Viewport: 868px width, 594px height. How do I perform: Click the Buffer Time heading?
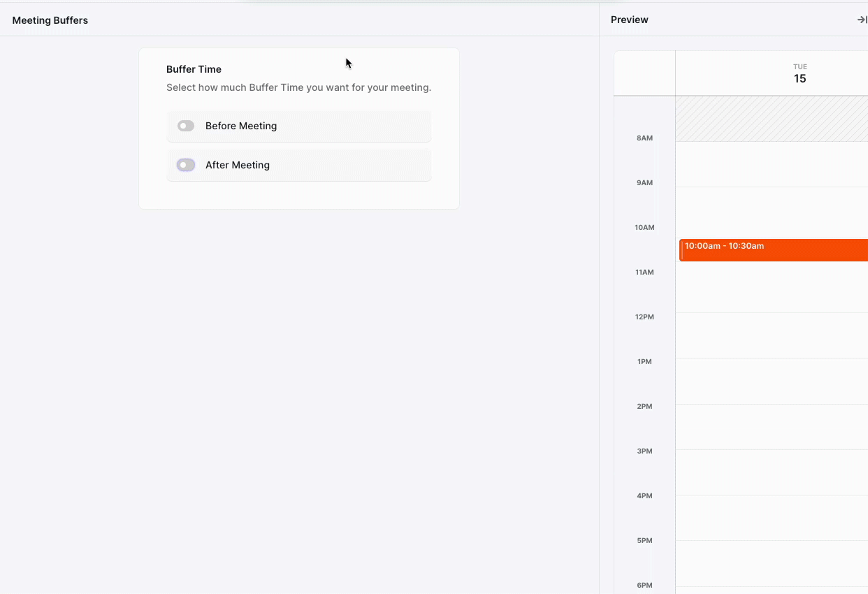click(x=194, y=69)
